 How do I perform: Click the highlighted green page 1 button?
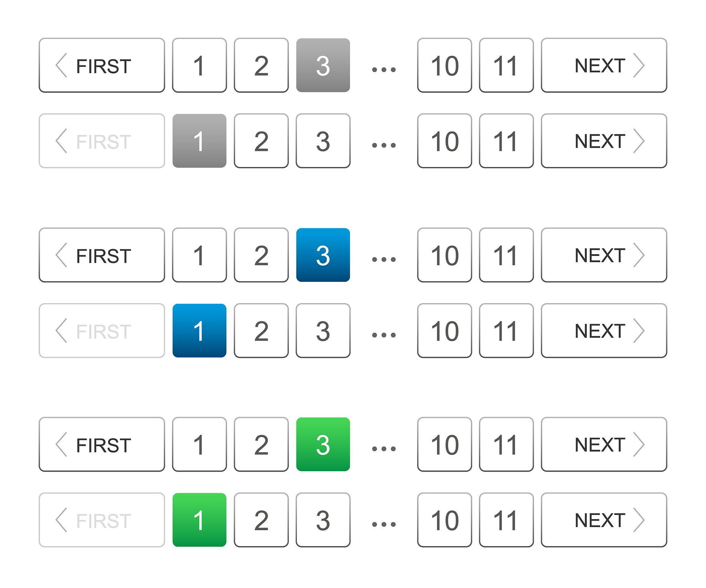[x=199, y=520]
